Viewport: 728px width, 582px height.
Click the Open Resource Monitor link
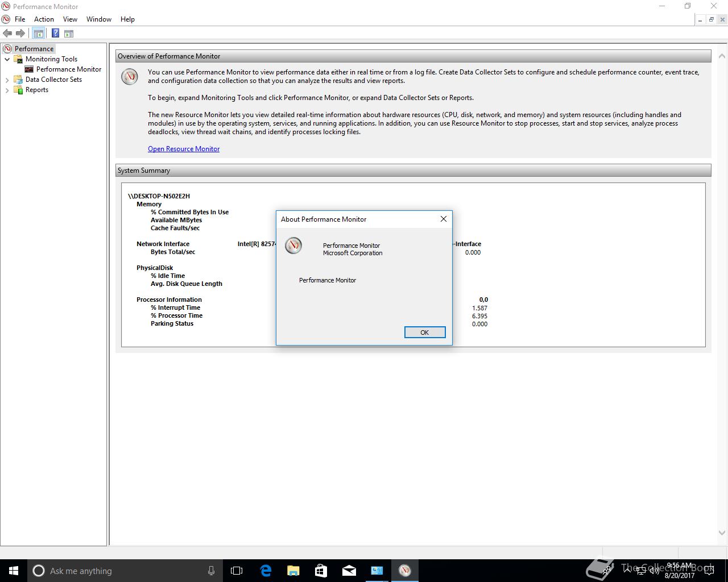[x=184, y=149]
